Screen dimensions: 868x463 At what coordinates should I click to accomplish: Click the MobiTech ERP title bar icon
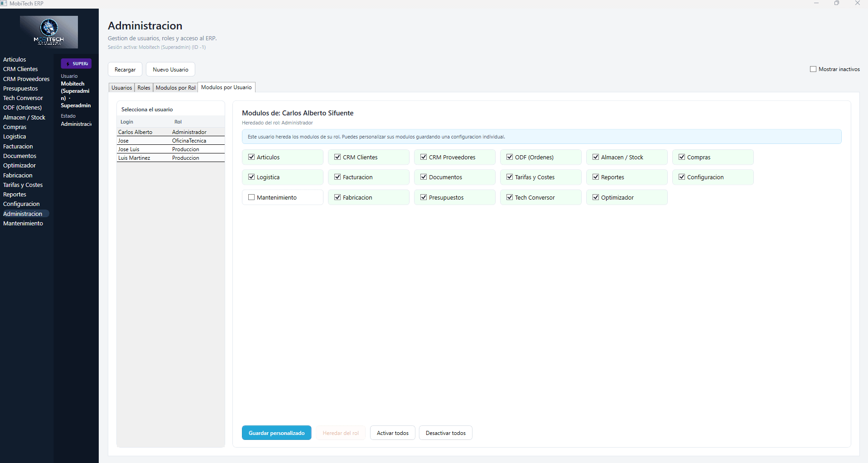4,4
